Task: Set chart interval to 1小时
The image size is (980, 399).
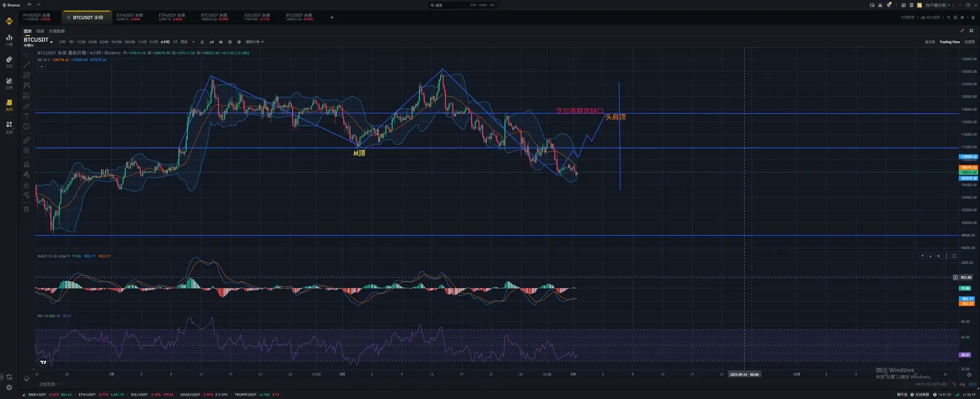Action: point(142,42)
